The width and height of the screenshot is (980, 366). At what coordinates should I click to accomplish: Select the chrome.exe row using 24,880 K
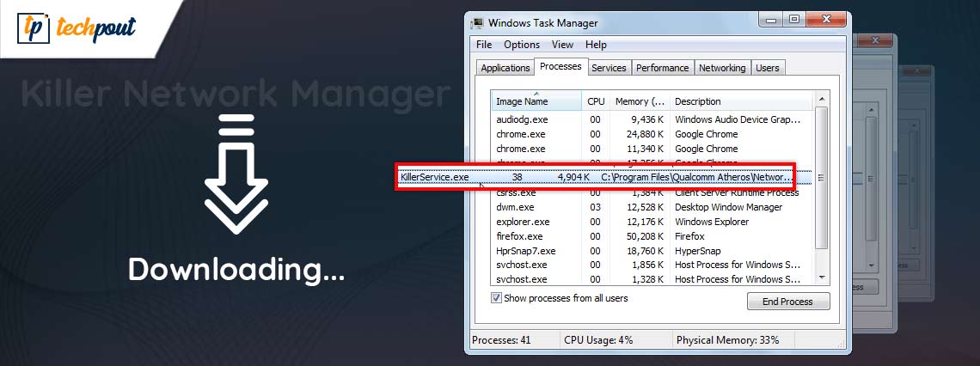point(652,134)
